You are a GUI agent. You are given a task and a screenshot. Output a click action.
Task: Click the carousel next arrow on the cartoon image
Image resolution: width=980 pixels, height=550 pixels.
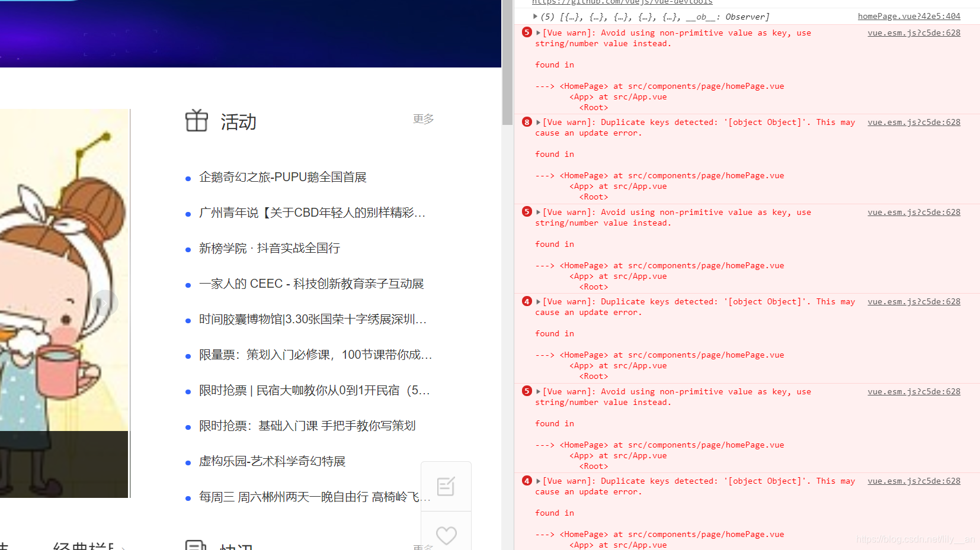(105, 303)
